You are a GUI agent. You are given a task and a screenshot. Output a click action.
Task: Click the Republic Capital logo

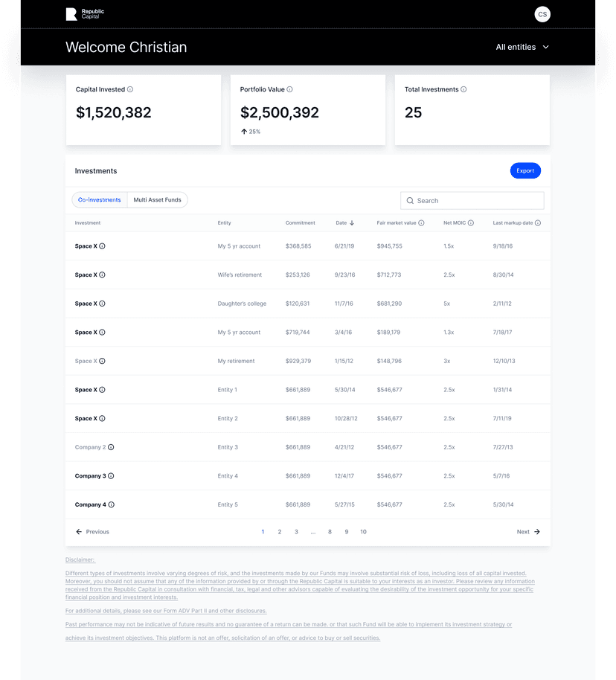pos(85,14)
